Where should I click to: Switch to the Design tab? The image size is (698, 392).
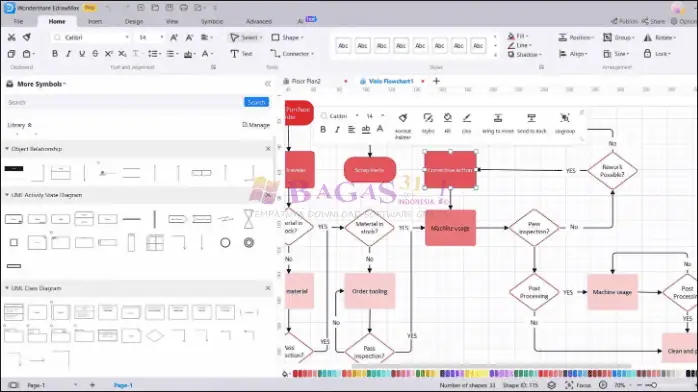pyautogui.click(x=134, y=21)
